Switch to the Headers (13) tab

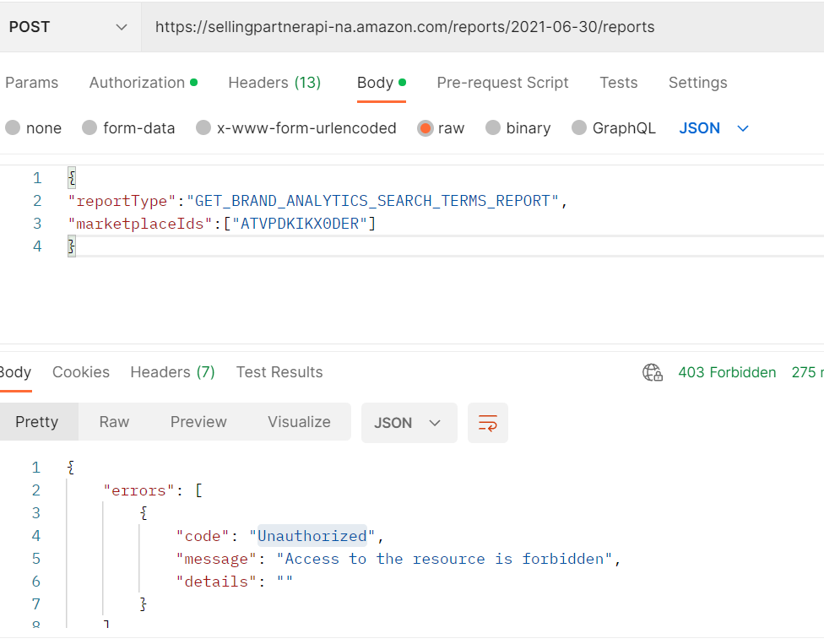point(274,82)
